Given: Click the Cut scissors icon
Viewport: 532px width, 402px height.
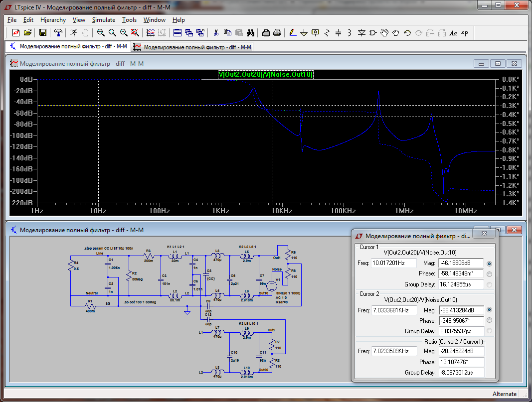Looking at the screenshot, I should click(x=216, y=33).
